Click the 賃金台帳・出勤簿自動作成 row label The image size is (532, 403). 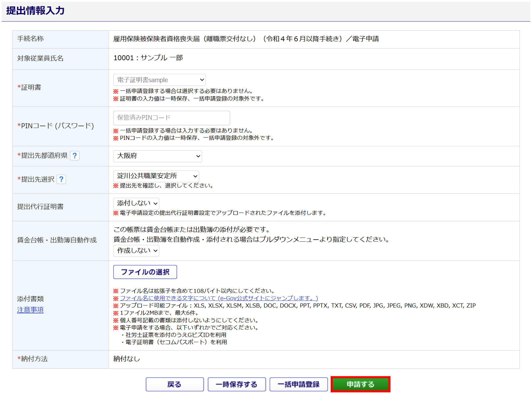click(x=57, y=240)
